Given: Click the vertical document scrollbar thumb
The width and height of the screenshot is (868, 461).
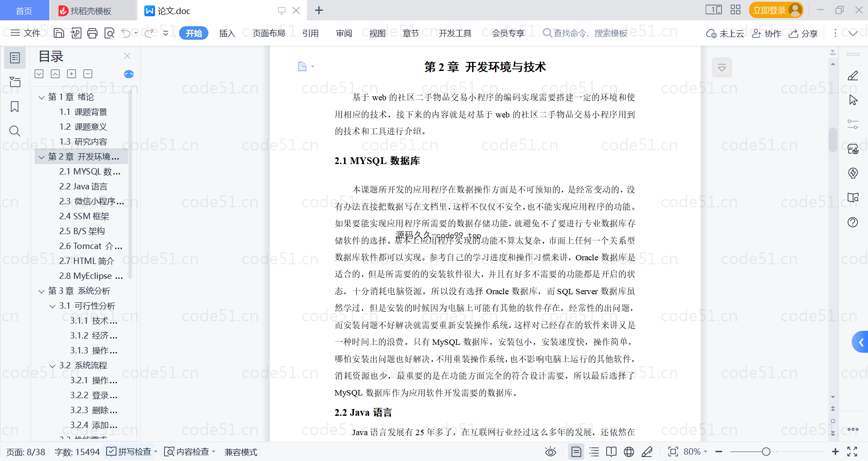Looking at the screenshot, I should [x=833, y=140].
